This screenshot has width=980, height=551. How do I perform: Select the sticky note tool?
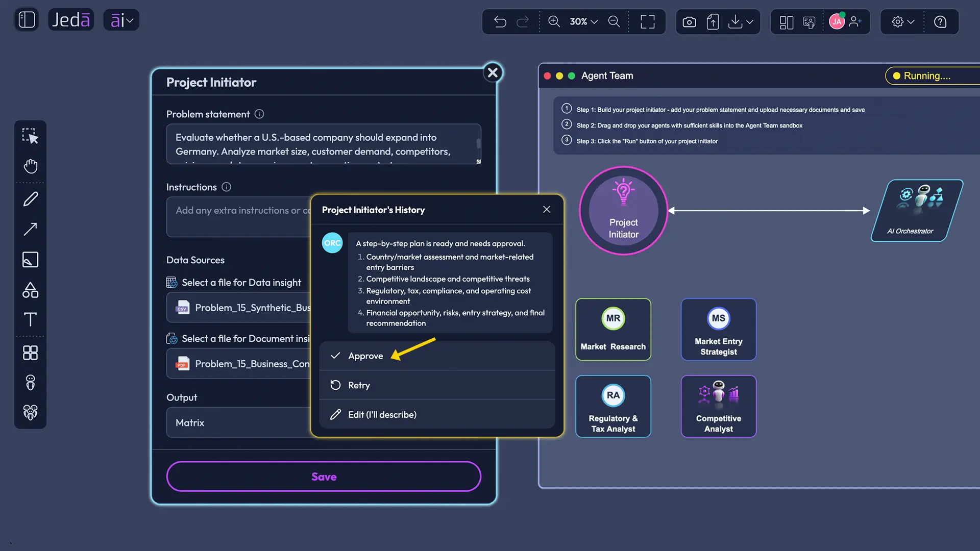tap(30, 260)
